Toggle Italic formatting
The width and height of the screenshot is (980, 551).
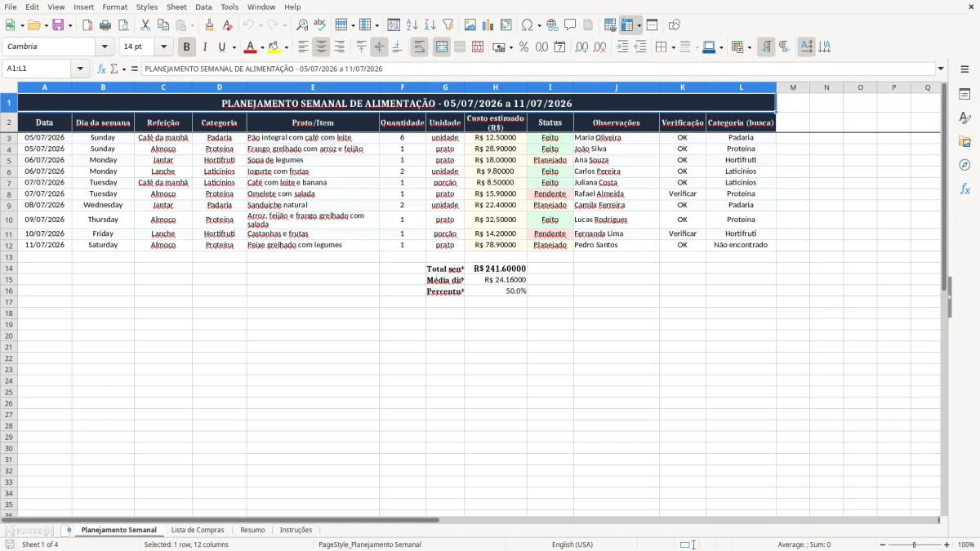tap(204, 47)
